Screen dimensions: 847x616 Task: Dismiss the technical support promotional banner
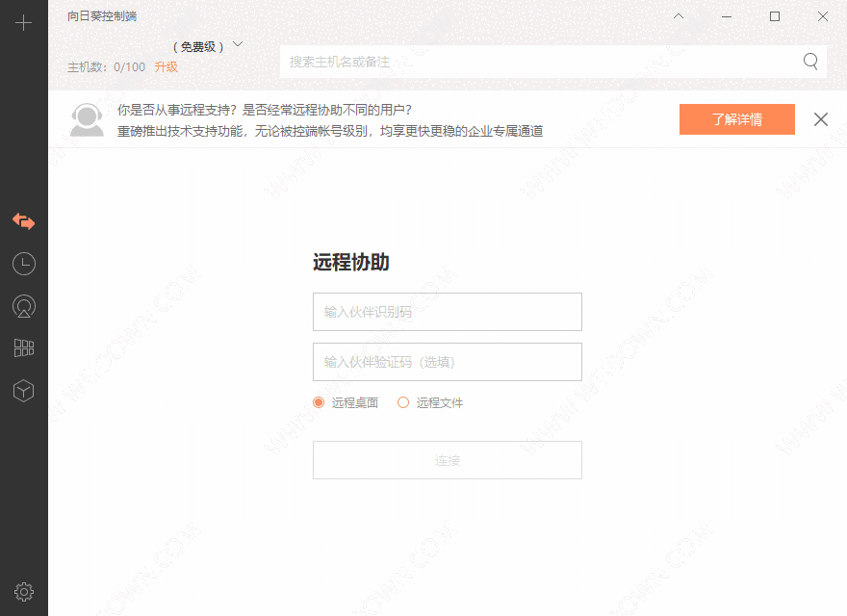click(x=820, y=119)
